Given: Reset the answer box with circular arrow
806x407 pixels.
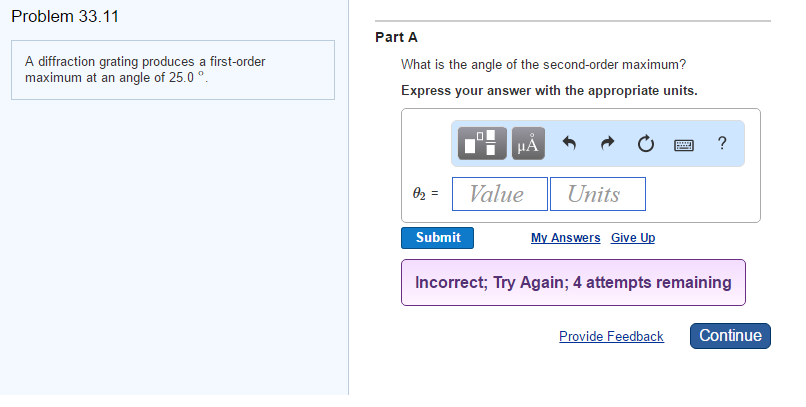Looking at the screenshot, I should [646, 144].
